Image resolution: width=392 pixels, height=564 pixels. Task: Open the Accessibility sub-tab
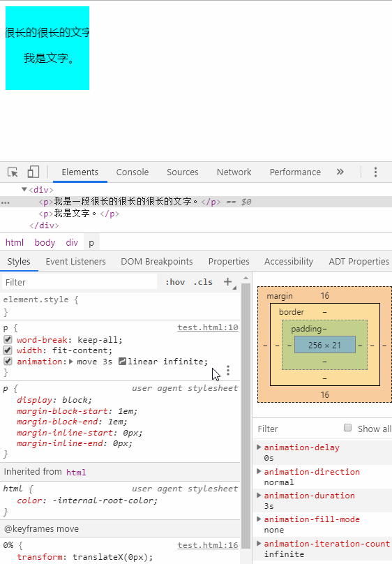point(289,262)
